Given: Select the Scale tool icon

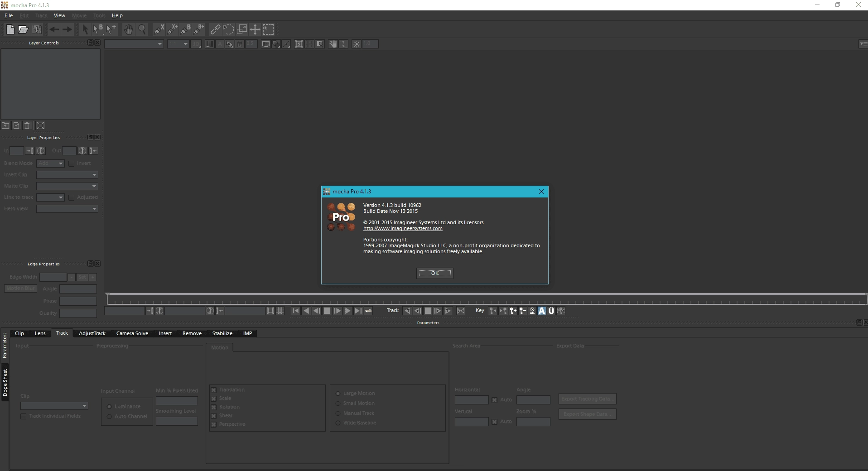Looking at the screenshot, I should [x=242, y=29].
